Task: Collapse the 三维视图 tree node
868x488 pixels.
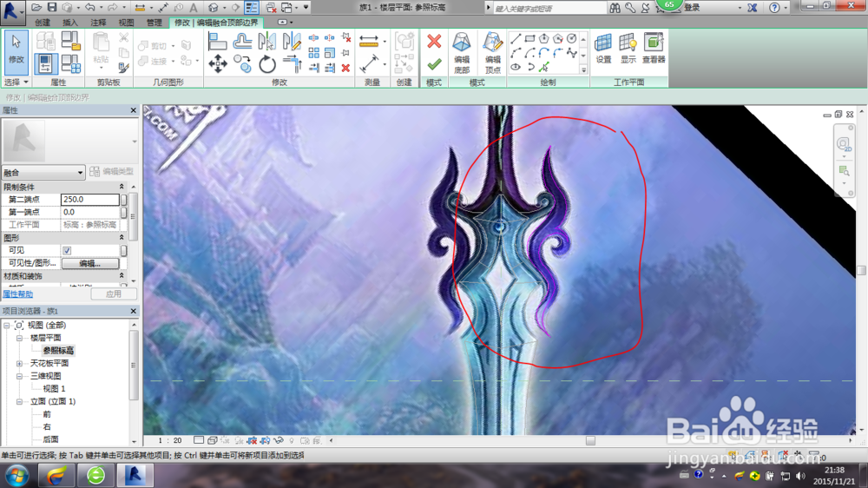Action: 19,376
